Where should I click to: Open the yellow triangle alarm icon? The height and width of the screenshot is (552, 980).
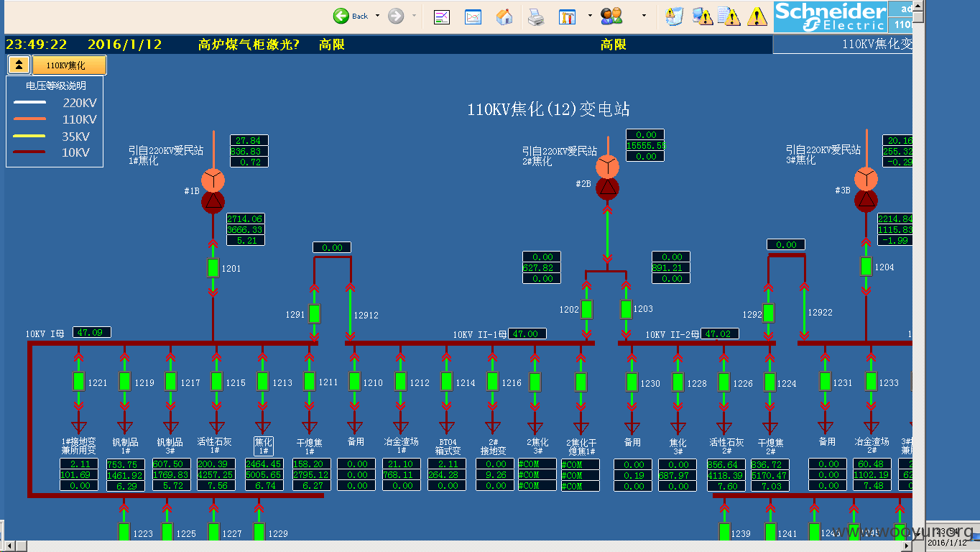coord(757,16)
